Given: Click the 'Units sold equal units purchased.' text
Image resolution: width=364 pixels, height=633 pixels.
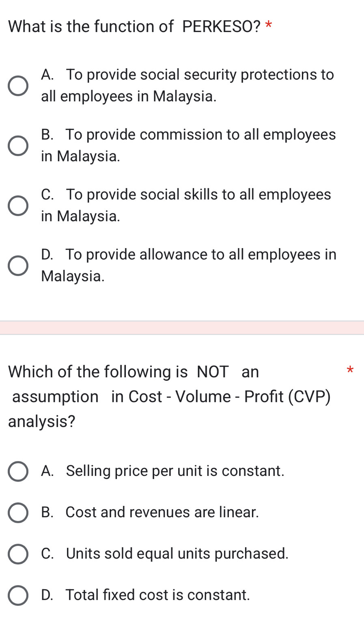Looking at the screenshot, I should [x=177, y=554].
